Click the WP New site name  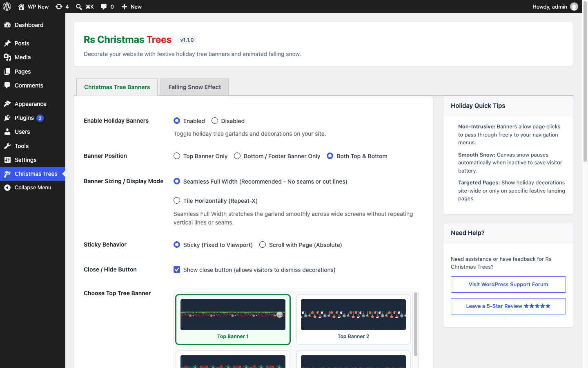(38, 7)
